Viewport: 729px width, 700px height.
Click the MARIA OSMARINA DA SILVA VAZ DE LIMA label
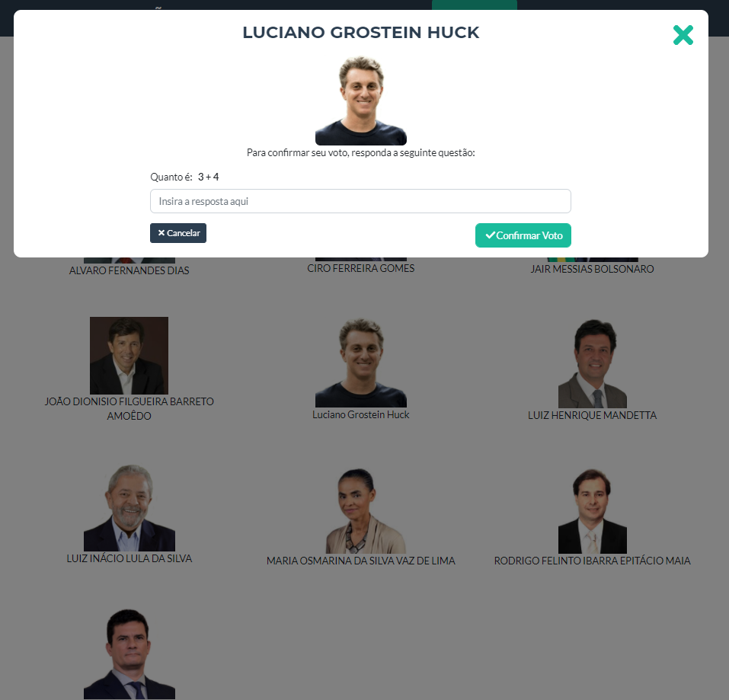(361, 561)
